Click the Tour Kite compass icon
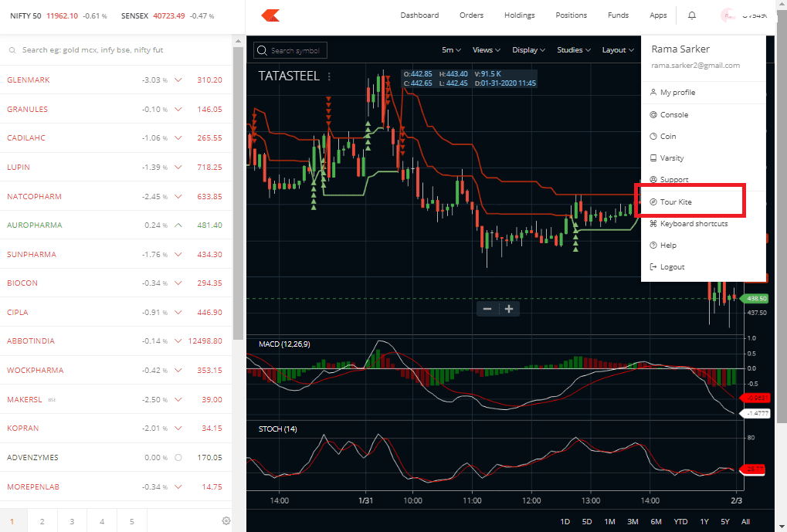 pyautogui.click(x=653, y=202)
